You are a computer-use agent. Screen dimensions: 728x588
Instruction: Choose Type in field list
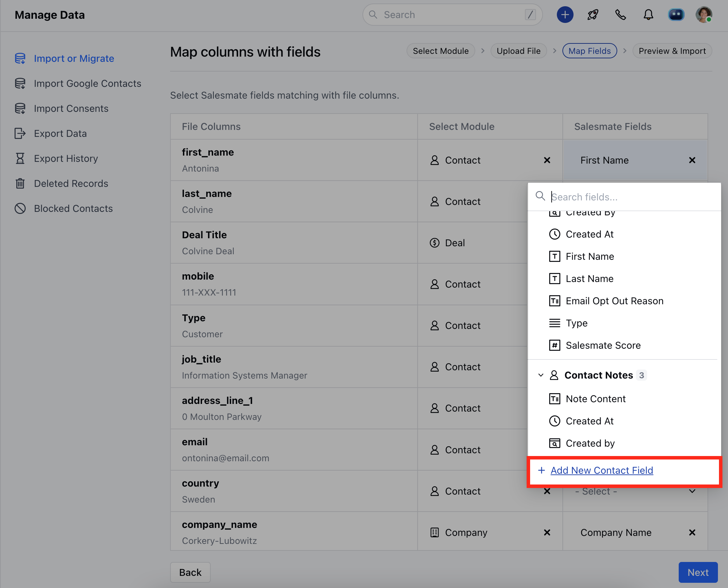[x=577, y=323]
